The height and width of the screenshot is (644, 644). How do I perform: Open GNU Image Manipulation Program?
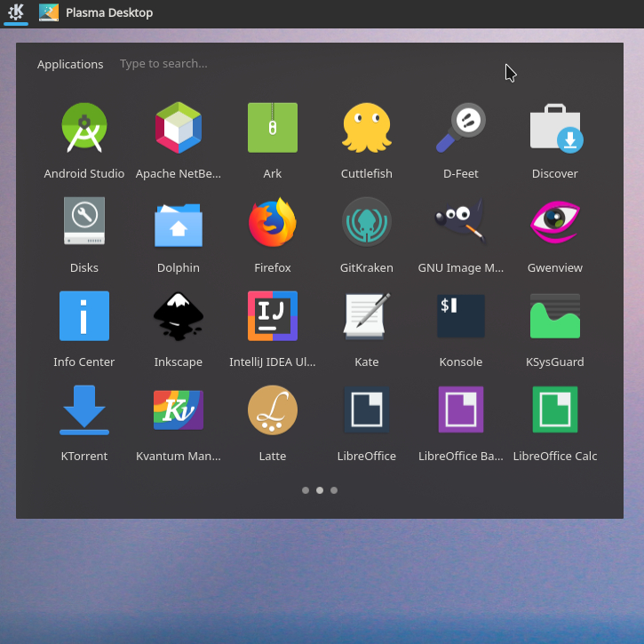tap(460, 222)
